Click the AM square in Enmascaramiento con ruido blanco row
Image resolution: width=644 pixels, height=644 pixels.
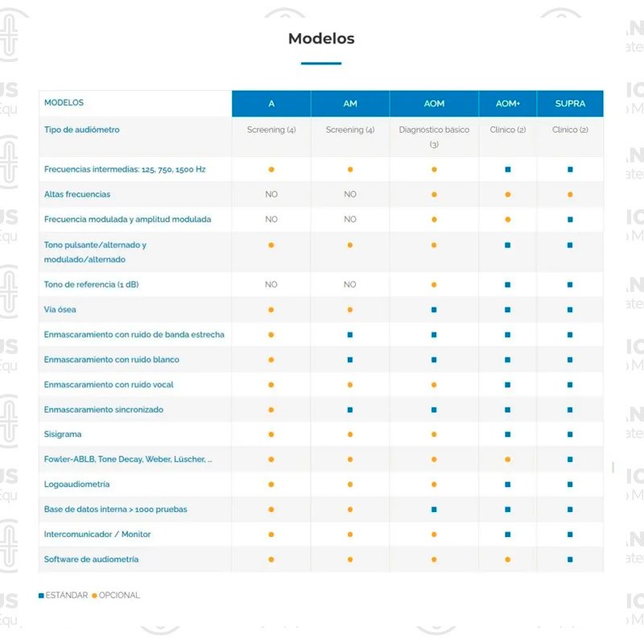(x=350, y=360)
